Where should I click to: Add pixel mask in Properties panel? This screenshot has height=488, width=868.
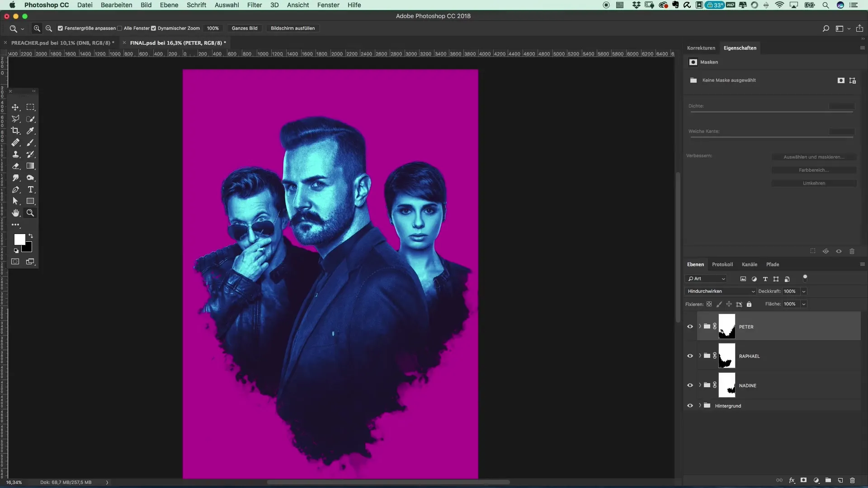841,80
